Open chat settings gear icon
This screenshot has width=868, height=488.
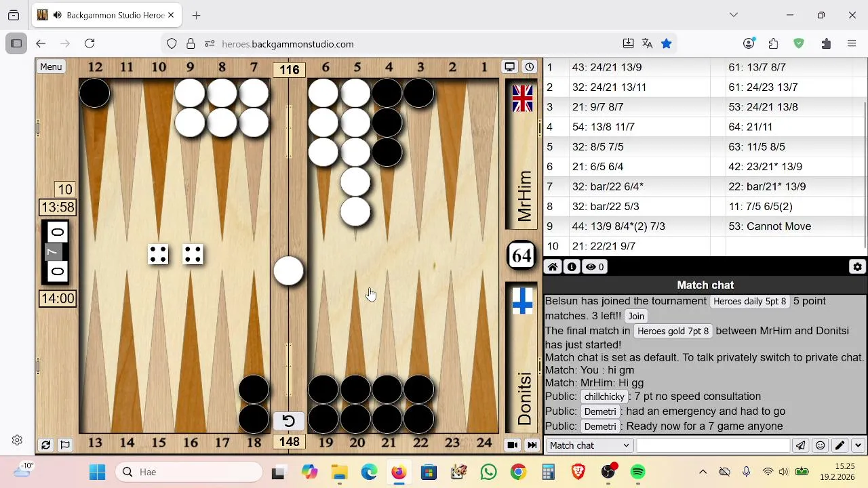click(858, 267)
